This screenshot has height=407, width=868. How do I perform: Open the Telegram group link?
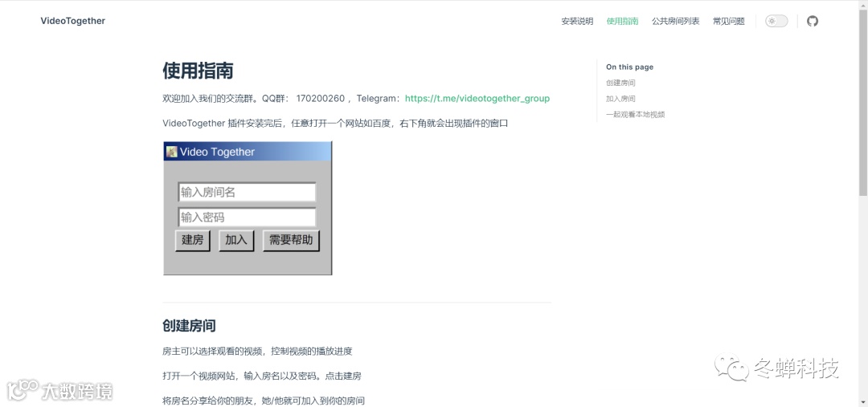point(477,99)
